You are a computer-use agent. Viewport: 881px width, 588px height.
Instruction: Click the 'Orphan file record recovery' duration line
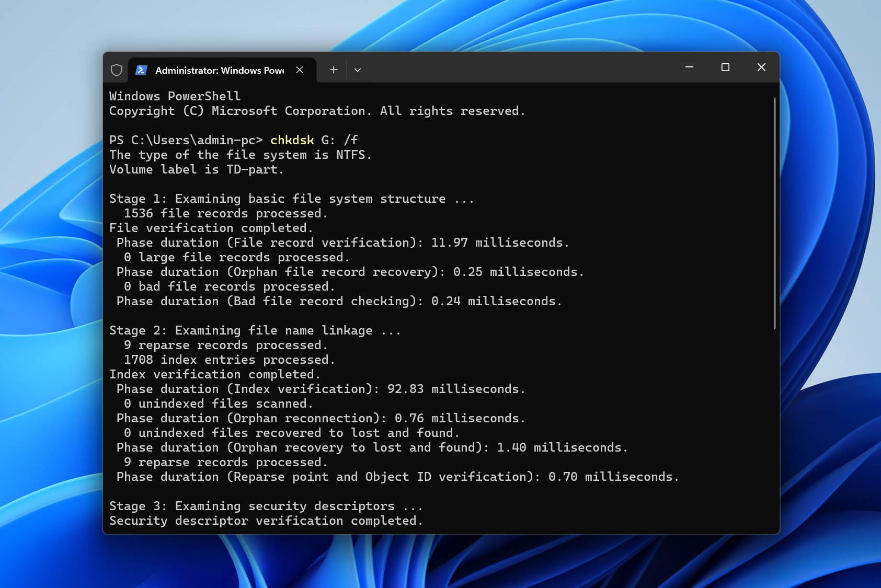click(x=350, y=272)
